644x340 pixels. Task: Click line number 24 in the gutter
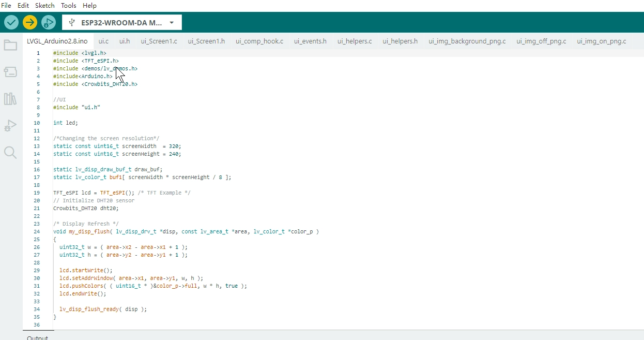37,231
